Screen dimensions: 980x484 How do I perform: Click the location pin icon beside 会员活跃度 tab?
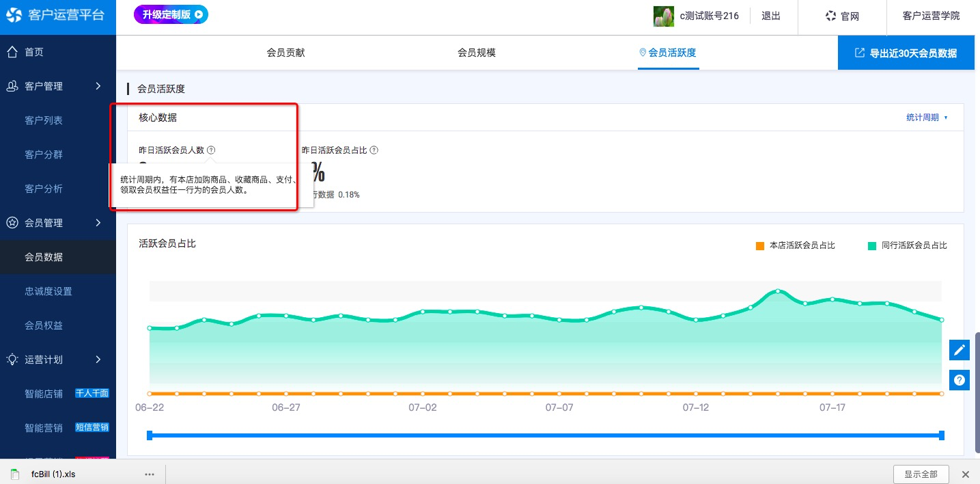point(642,53)
